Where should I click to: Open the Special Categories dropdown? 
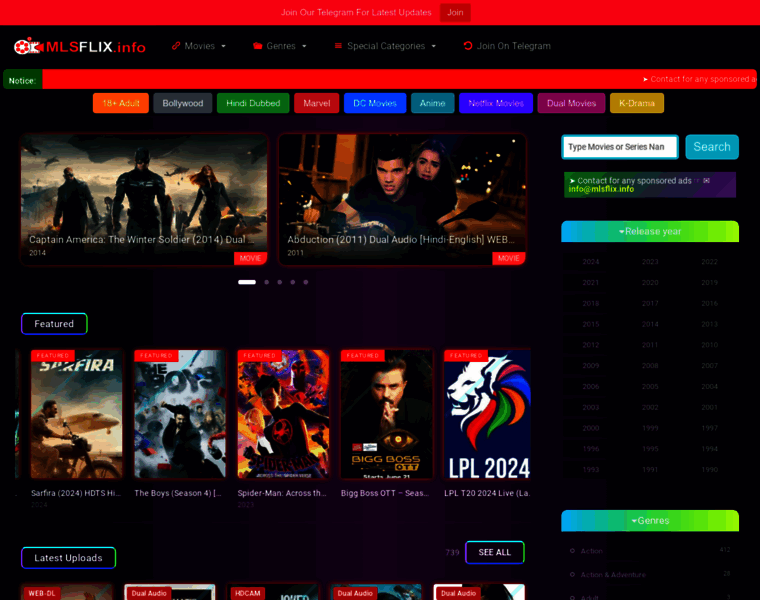click(x=385, y=46)
